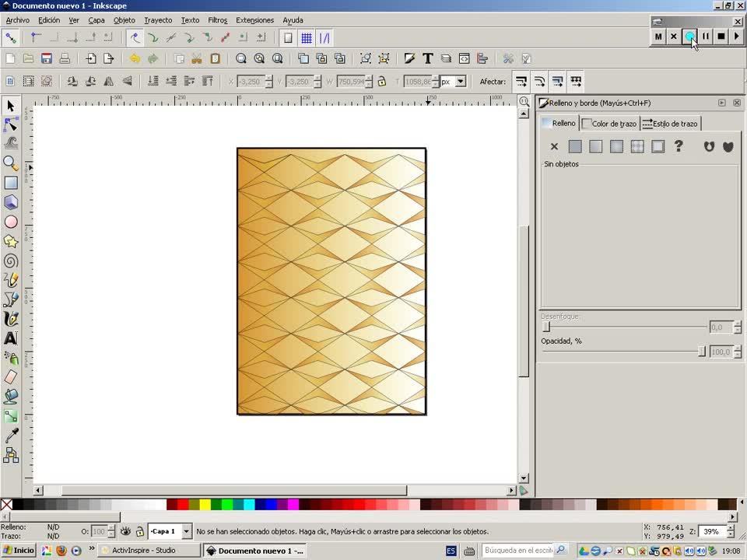
Task: Toggle current layer visibility eye icon
Action: pos(125,531)
